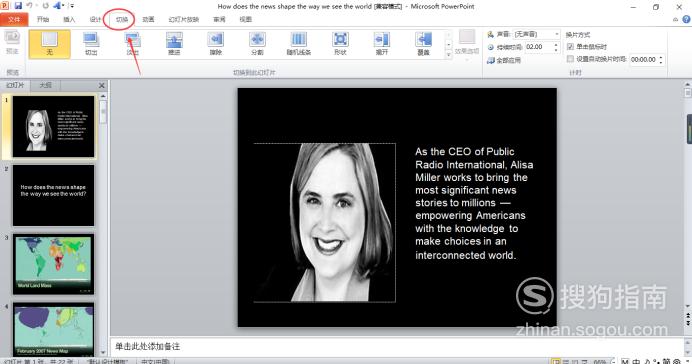Toggle the 单击鼠标时 On Mouse Click checkbox

click(570, 46)
